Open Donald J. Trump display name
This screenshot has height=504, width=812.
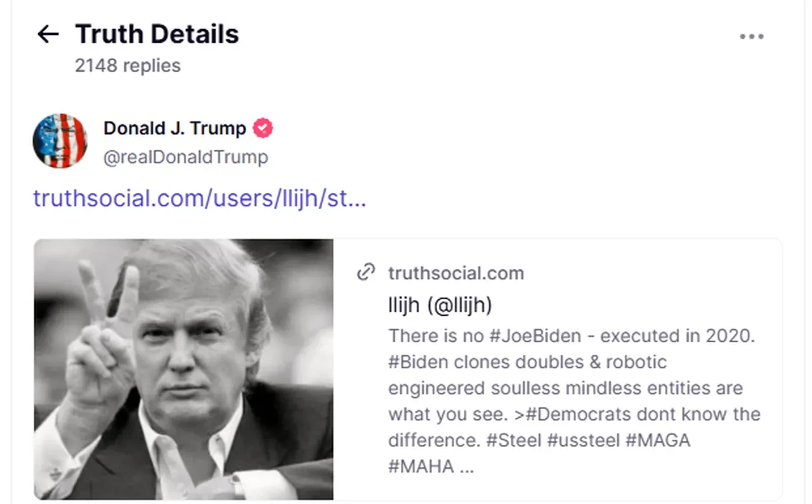click(174, 128)
